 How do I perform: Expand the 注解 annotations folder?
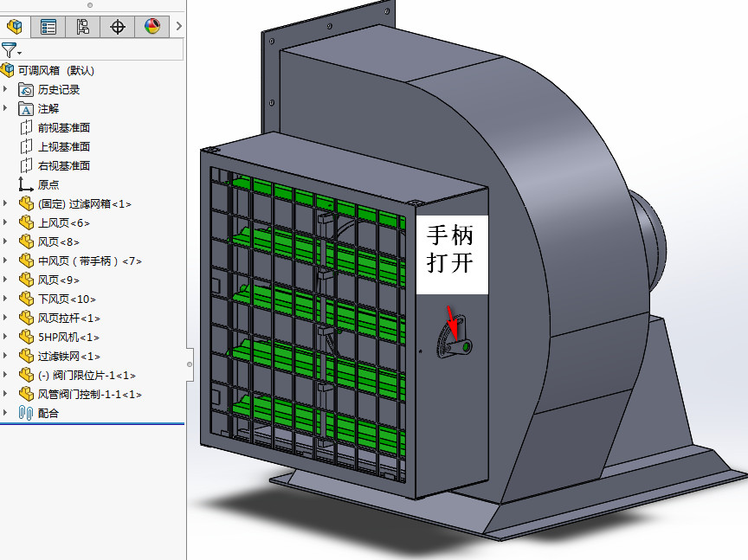click(5, 108)
